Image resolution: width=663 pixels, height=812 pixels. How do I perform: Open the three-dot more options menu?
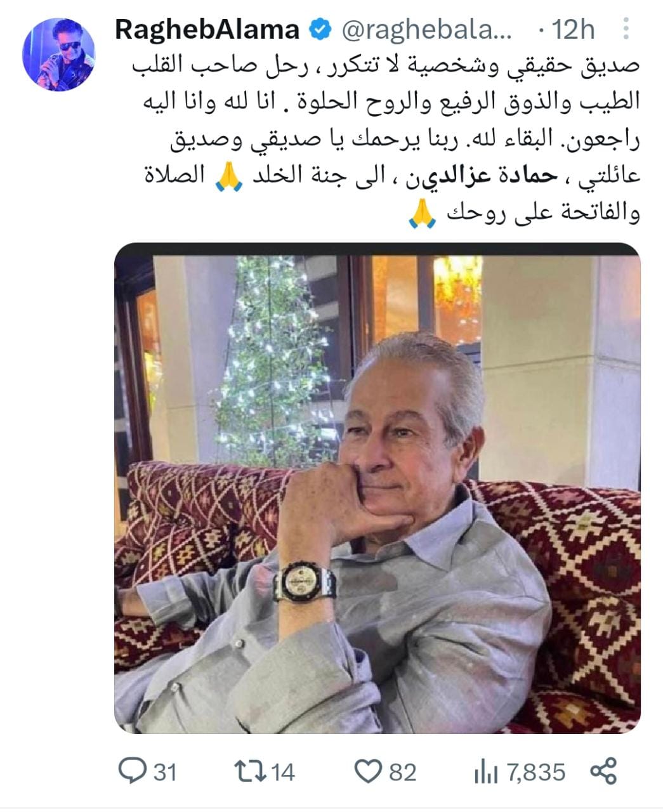[626, 29]
